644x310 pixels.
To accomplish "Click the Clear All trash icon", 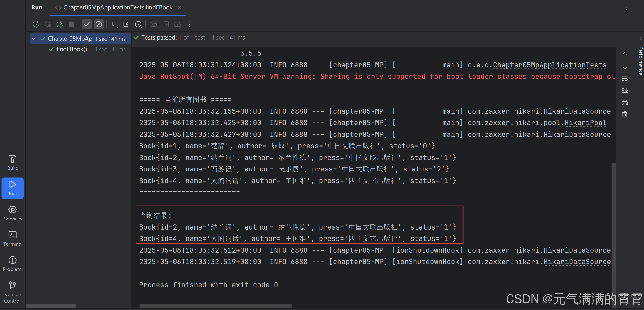I will [625, 115].
